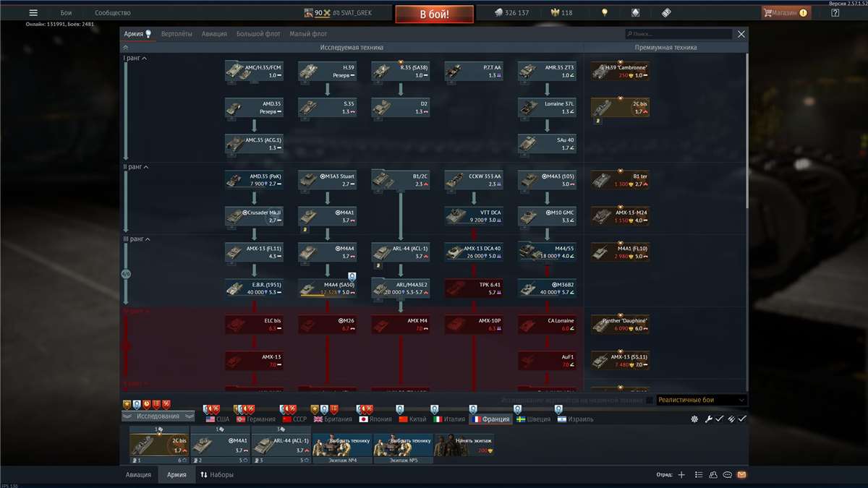Click the lightbulb hints icon in top bar
The image size is (868, 488).
pyautogui.click(x=605, y=13)
